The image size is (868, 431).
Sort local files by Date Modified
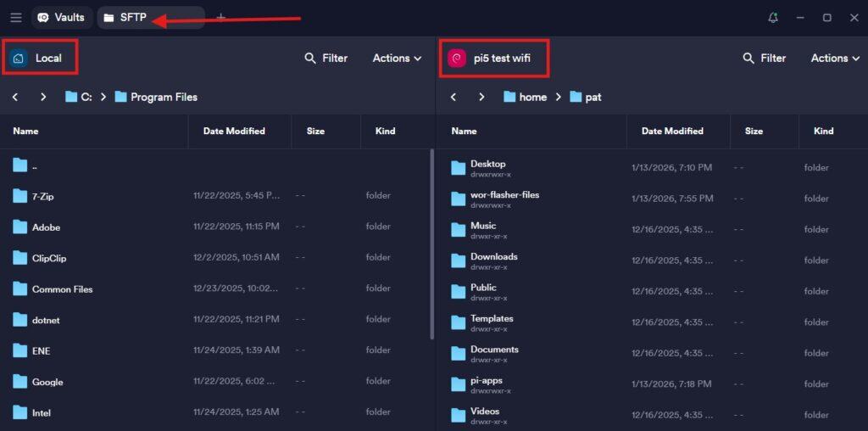point(234,131)
